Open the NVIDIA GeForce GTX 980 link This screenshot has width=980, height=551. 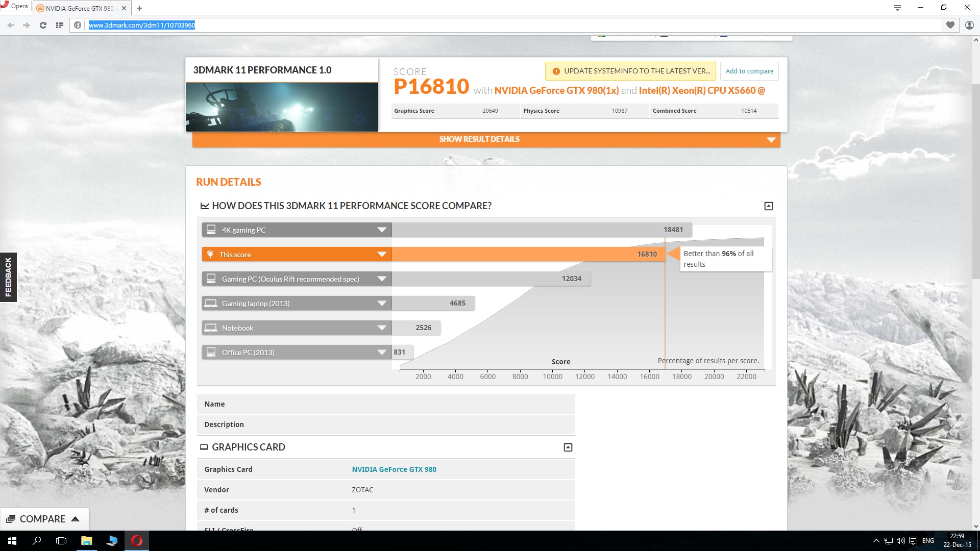[x=394, y=469]
